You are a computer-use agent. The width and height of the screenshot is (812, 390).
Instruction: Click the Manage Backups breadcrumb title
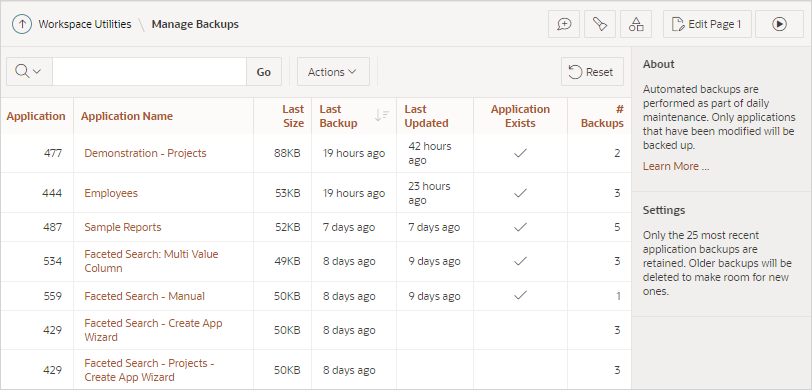click(x=195, y=24)
